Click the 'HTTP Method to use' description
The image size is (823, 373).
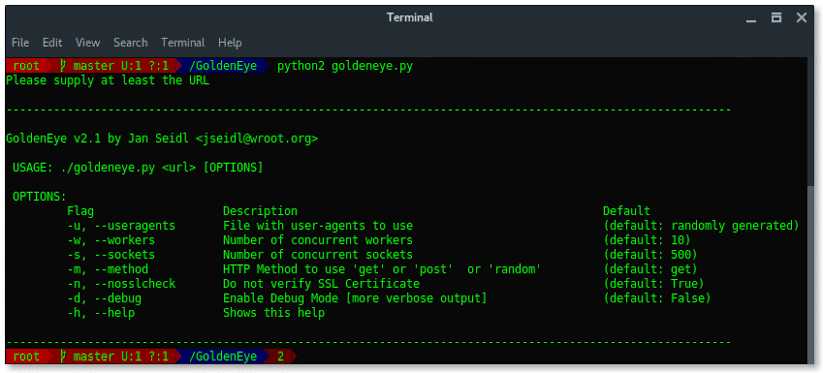tap(382, 270)
